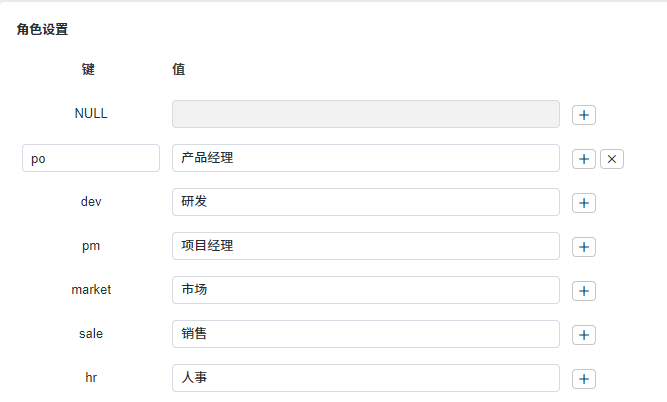Viewport: 667px width, 402px height.
Task: Click the market key label
Action: (91, 290)
